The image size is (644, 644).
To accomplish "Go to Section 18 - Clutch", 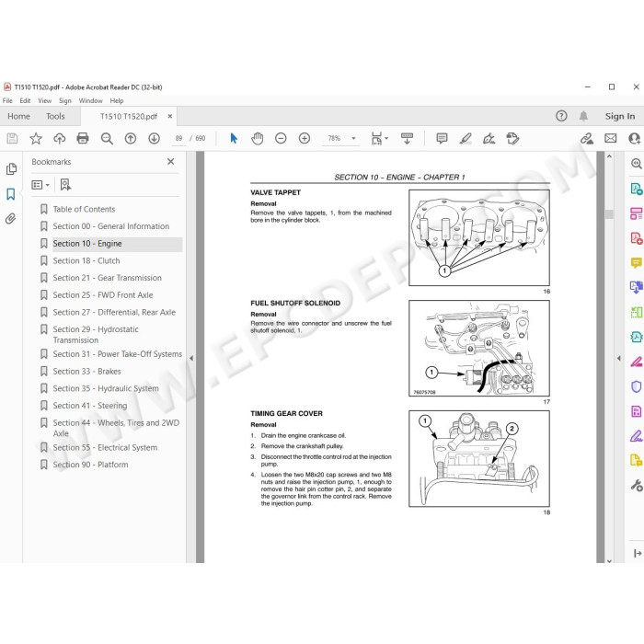I will point(86,260).
